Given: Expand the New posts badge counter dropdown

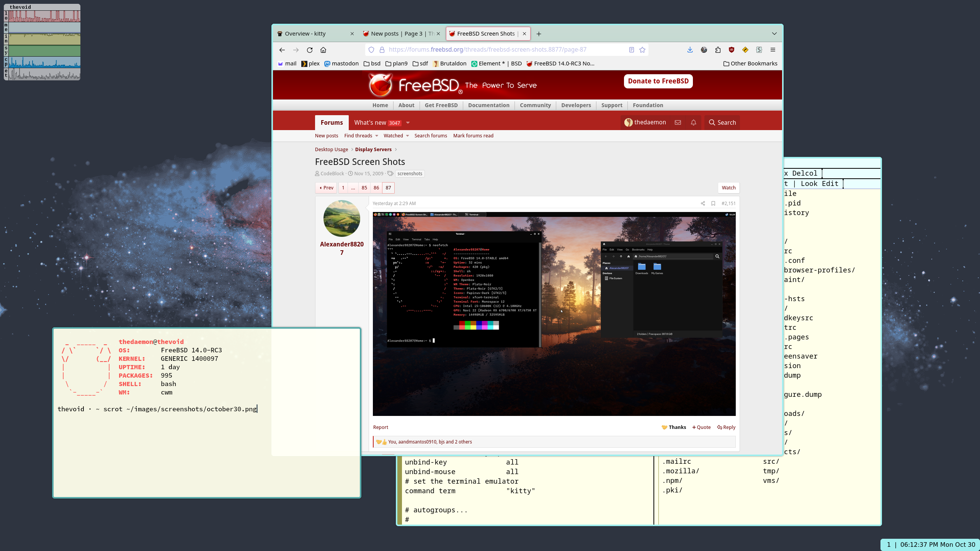Looking at the screenshot, I should pos(407,122).
